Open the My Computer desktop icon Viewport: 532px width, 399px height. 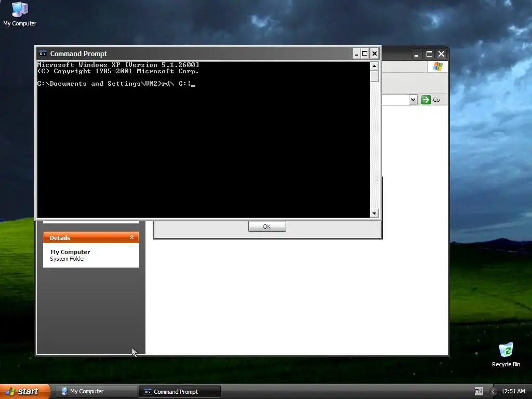20,14
